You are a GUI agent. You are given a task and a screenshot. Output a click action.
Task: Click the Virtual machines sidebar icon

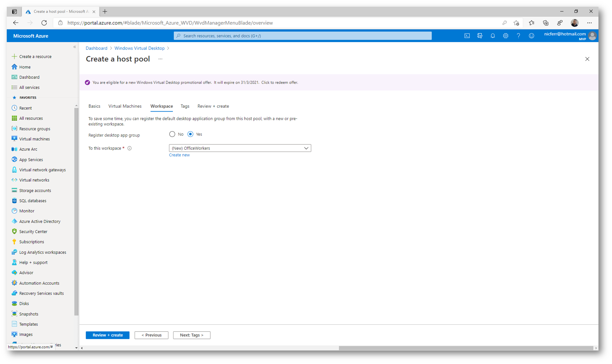pos(14,139)
